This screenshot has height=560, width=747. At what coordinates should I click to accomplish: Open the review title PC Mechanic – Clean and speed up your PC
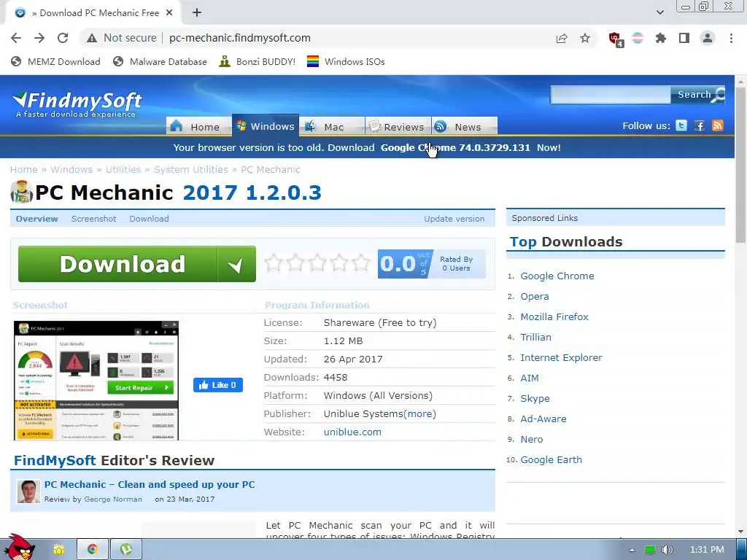click(150, 484)
